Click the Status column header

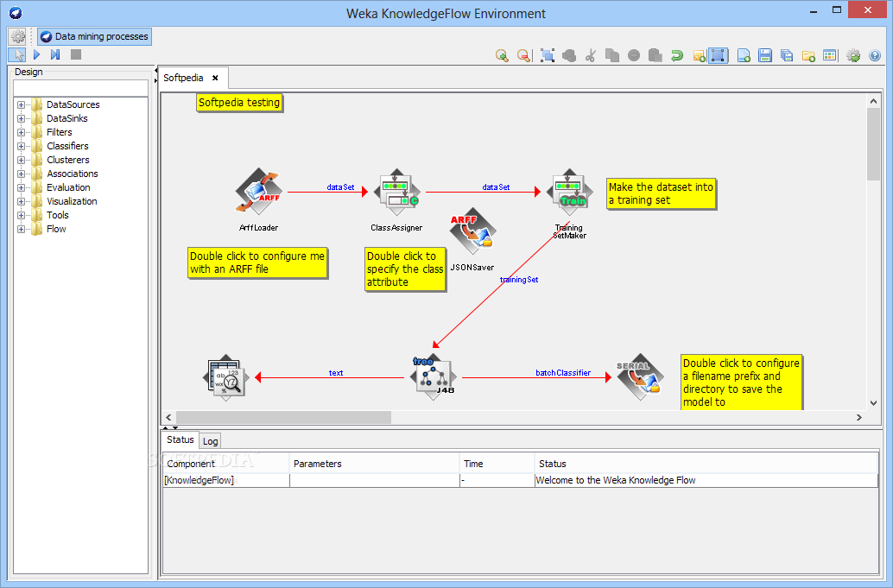[x=706, y=464]
